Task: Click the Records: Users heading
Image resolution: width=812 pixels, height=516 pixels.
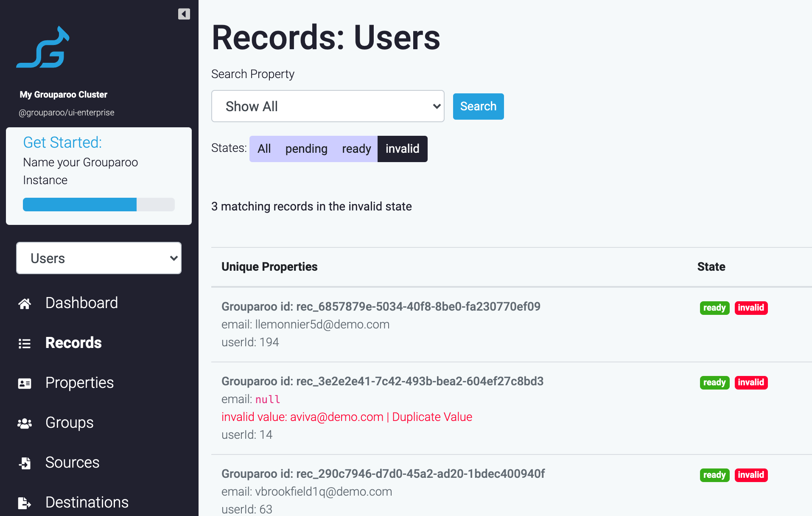Action: click(x=326, y=37)
